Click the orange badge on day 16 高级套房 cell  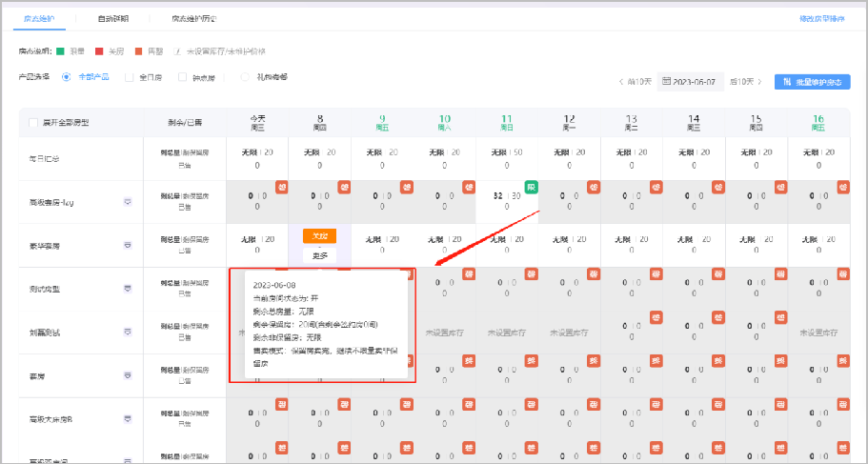(841, 187)
